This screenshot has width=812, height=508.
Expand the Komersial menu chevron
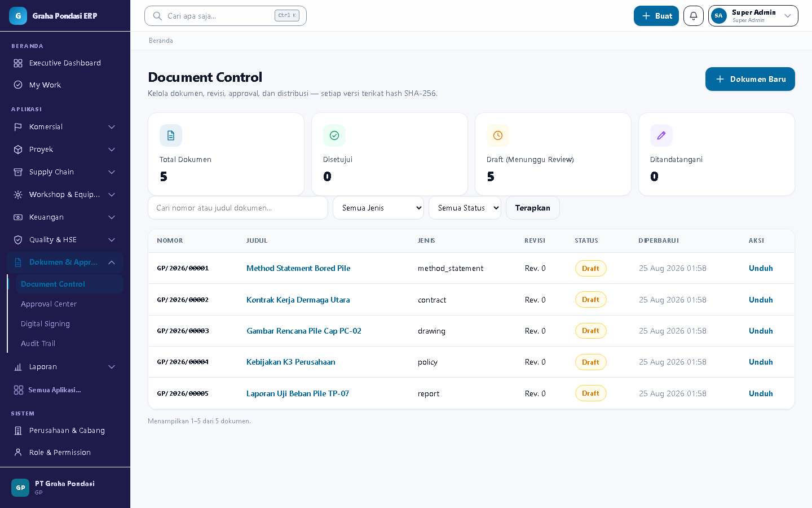click(112, 127)
